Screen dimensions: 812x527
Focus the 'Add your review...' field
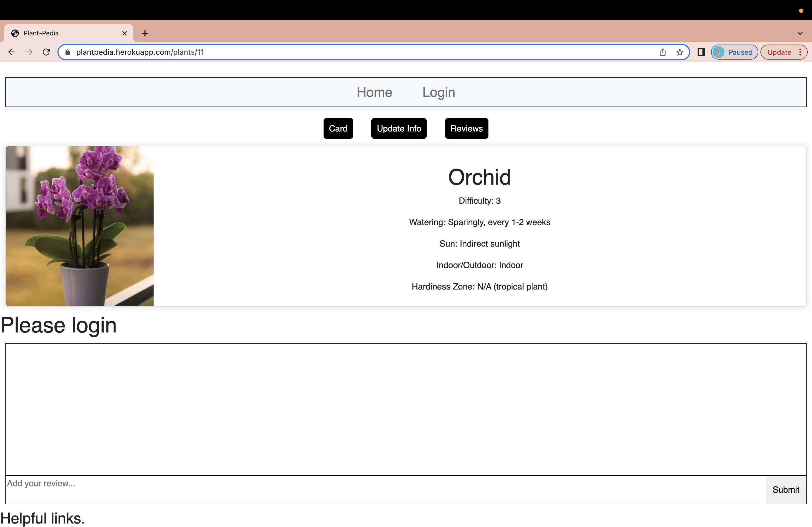coord(386,489)
